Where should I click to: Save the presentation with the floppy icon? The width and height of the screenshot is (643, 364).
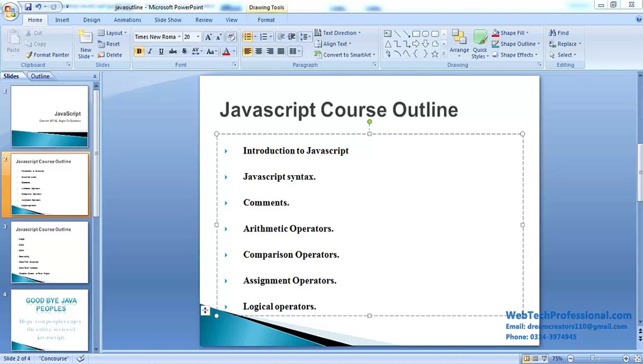pos(28,7)
